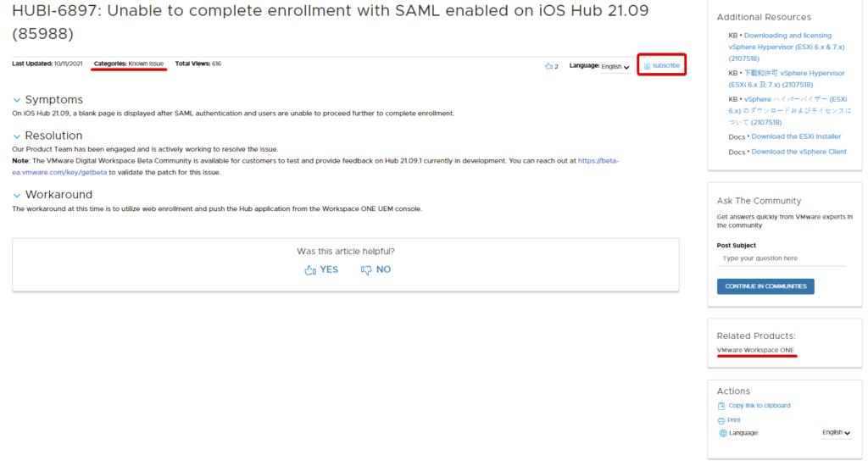Viewport: 868px width, 466px height.
Task: Select the Known Issue category
Action: tap(146, 64)
